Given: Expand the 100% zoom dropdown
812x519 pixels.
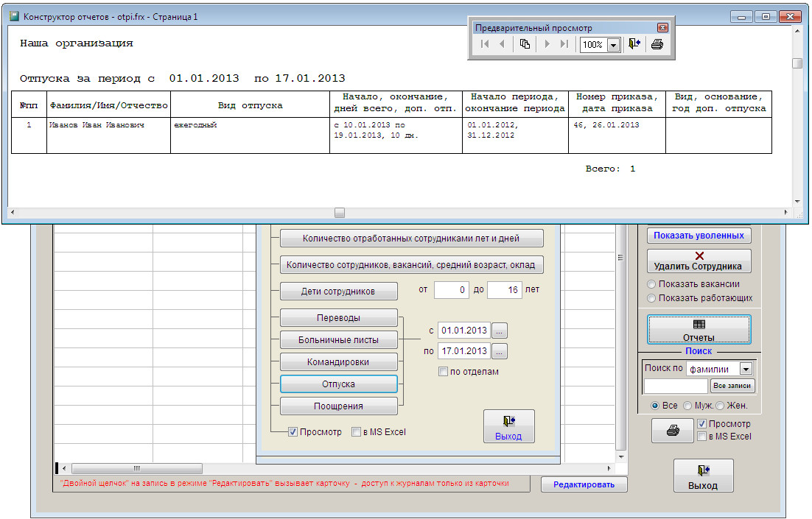Looking at the screenshot, I should 612,45.
